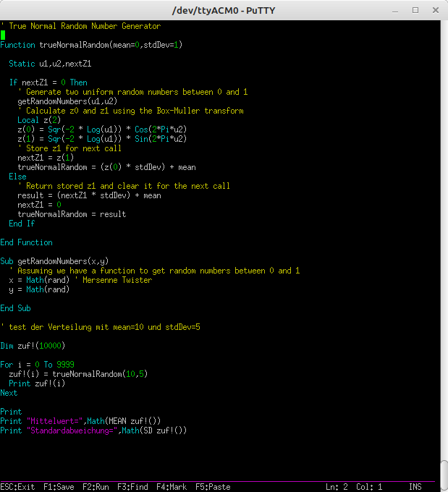448x492 pixels.
Task: Click the ESC:Exit status bar entry
Action: [x=17, y=487]
